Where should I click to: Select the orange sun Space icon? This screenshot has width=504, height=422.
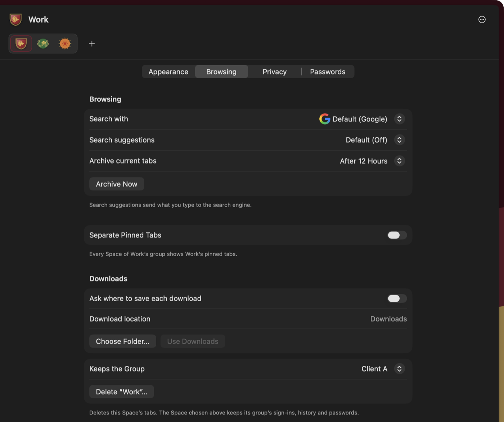tap(65, 44)
